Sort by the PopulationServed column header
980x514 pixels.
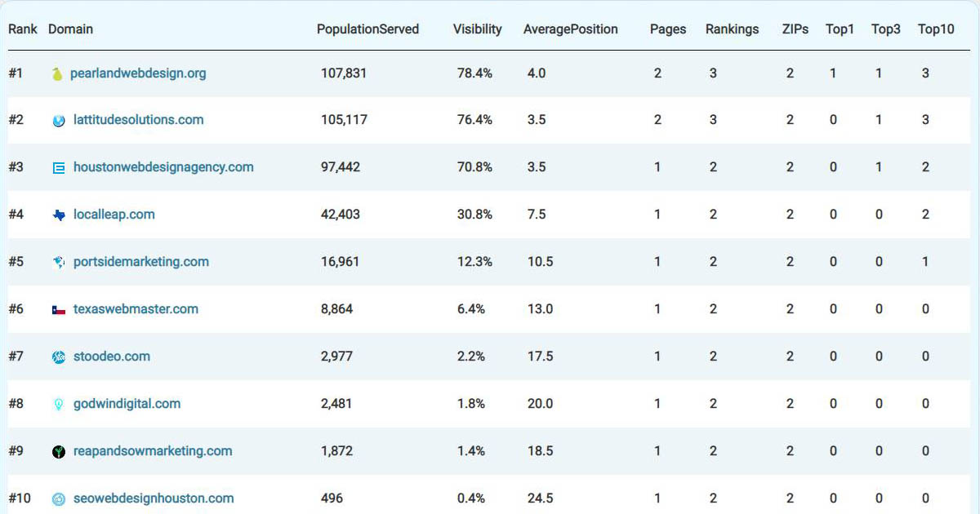[x=368, y=29]
